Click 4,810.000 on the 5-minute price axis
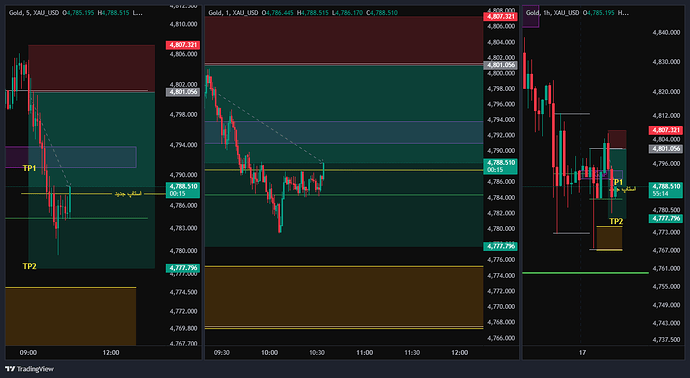The image size is (690, 378). pyautogui.click(x=183, y=24)
